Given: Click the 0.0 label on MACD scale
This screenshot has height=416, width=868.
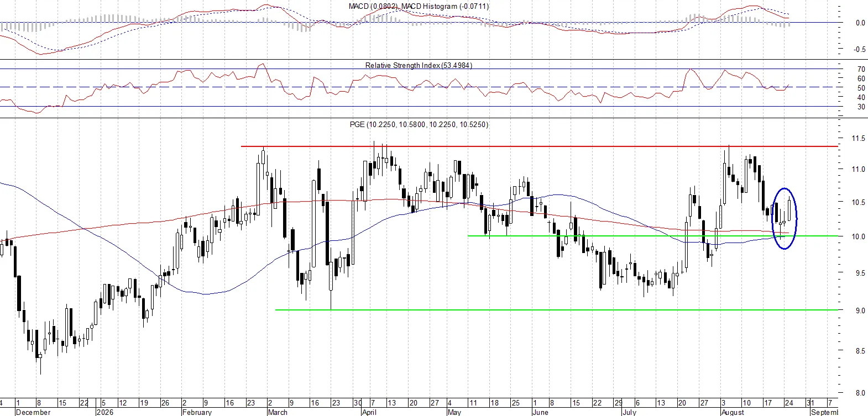Looking at the screenshot, I should [860, 23].
